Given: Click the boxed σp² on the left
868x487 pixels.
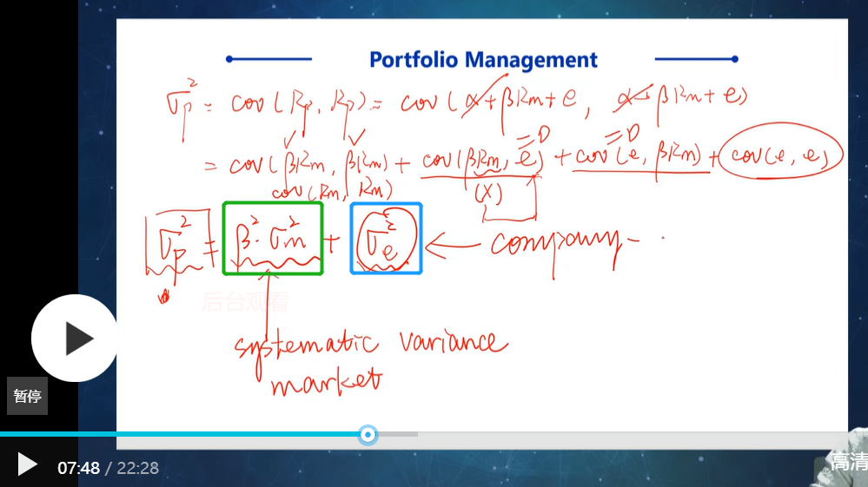Looking at the screenshot, I should (x=178, y=243).
